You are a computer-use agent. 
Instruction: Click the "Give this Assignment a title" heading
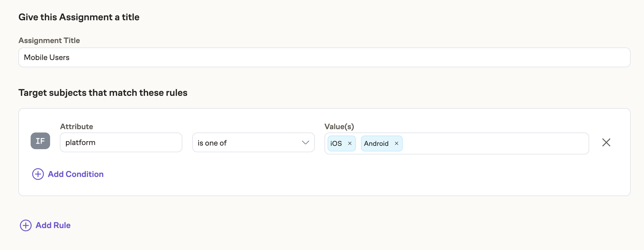pos(79,17)
